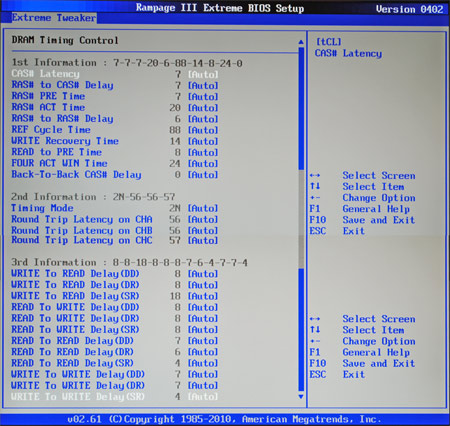Click [Auto] value for Timing Mode
This screenshot has height=426, width=450.
point(203,208)
